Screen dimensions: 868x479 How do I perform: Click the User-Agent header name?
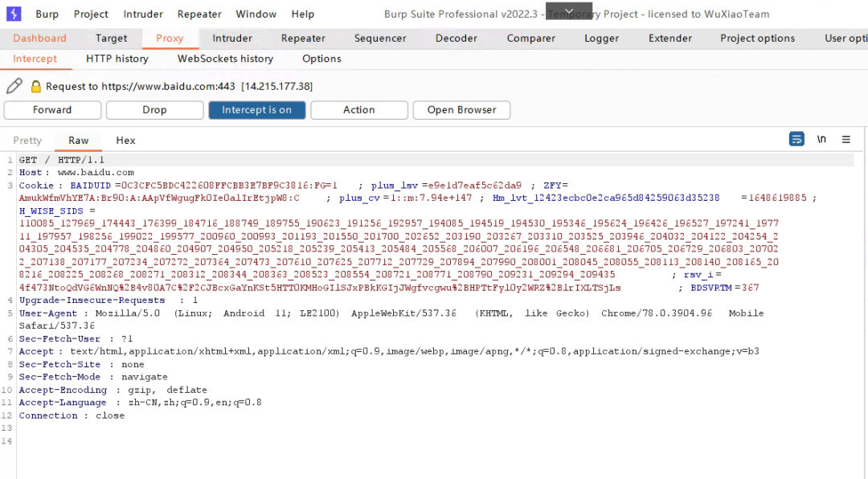pyautogui.click(x=48, y=313)
